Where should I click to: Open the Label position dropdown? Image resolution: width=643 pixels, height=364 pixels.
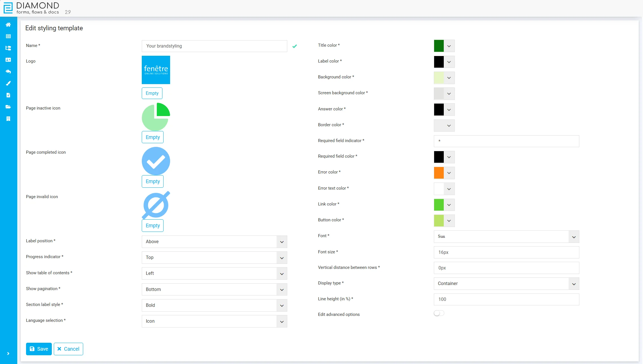(214, 242)
